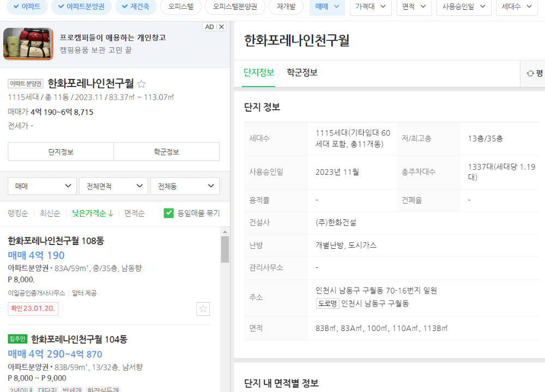Image resolution: width=545 pixels, height=392 pixels.
Task: Open the 사용승인일 dropdown
Action: pyautogui.click(x=464, y=7)
